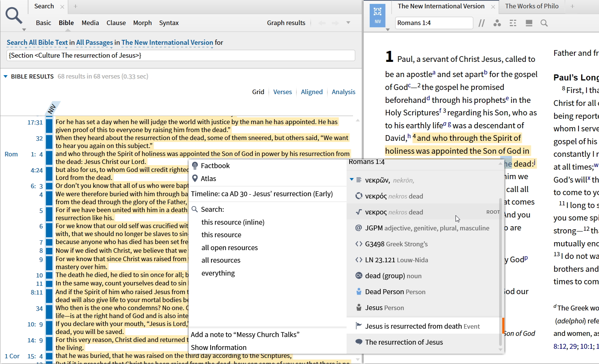Select Show Information in context menu
Image resolution: width=599 pixels, height=364 pixels.
pos(219,347)
